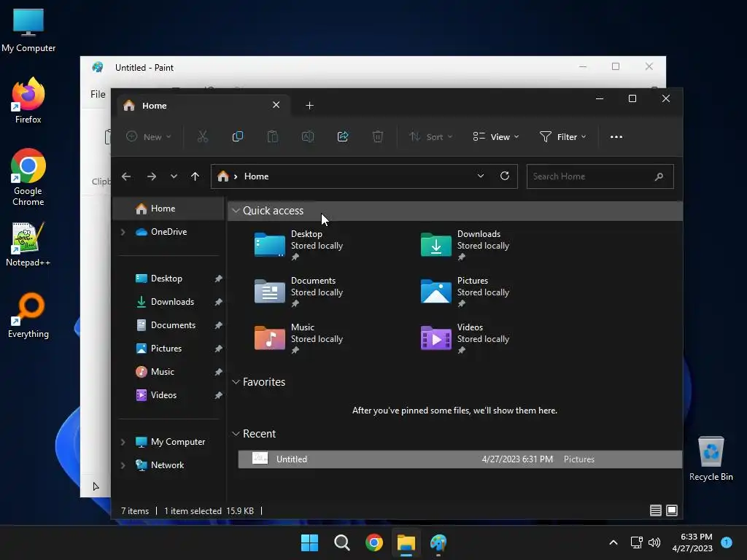This screenshot has width=747, height=560.
Task: Click the Recycle Bin desktop icon
Action: click(711, 459)
